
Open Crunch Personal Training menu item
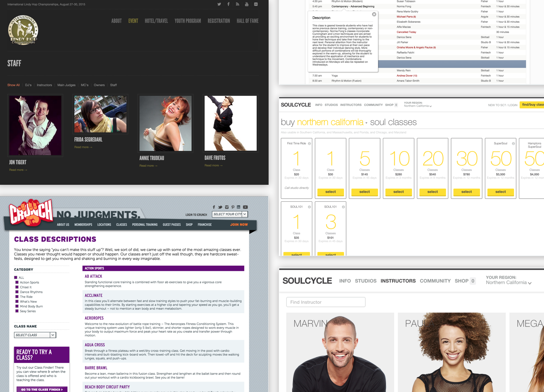coord(145,225)
